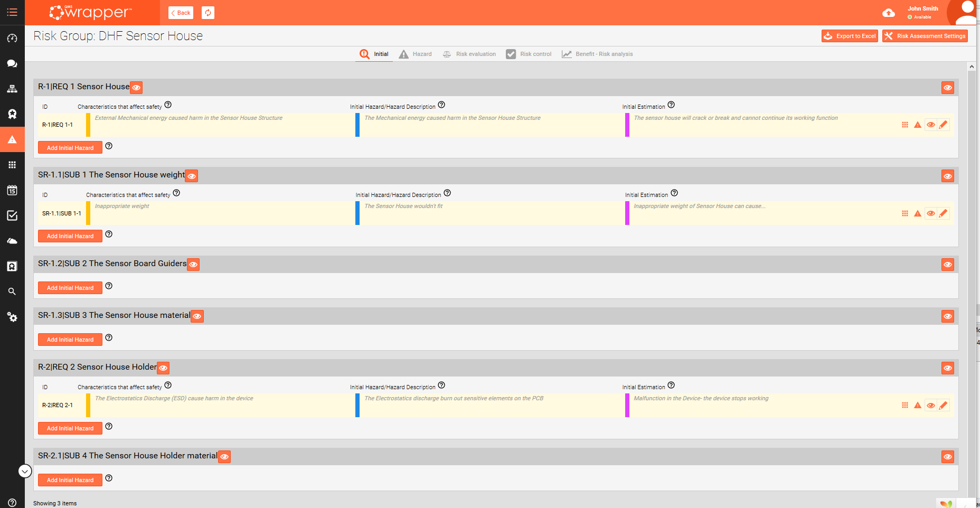
Task: Click the refresh icon next to Back
Action: [x=208, y=13]
